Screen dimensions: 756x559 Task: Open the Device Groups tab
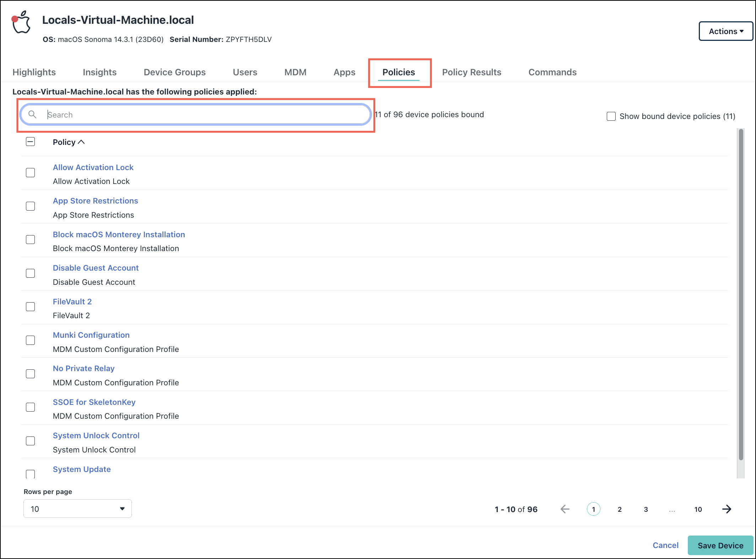pyautogui.click(x=174, y=72)
